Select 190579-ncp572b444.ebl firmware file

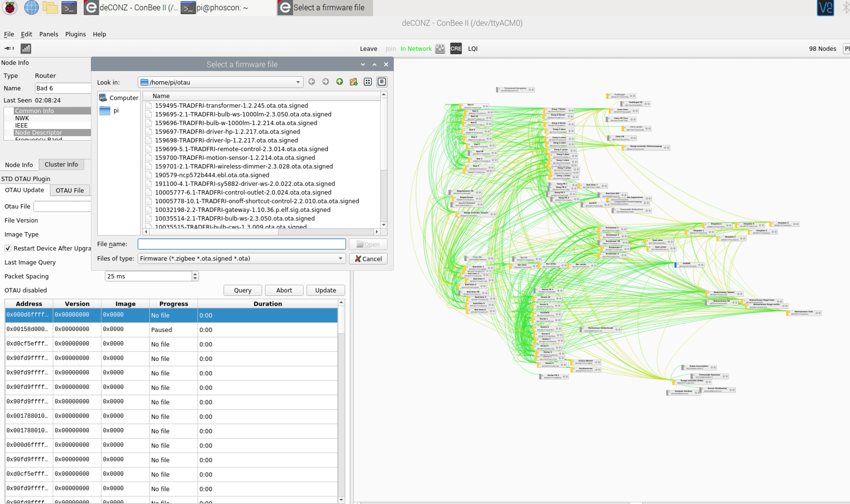point(212,175)
